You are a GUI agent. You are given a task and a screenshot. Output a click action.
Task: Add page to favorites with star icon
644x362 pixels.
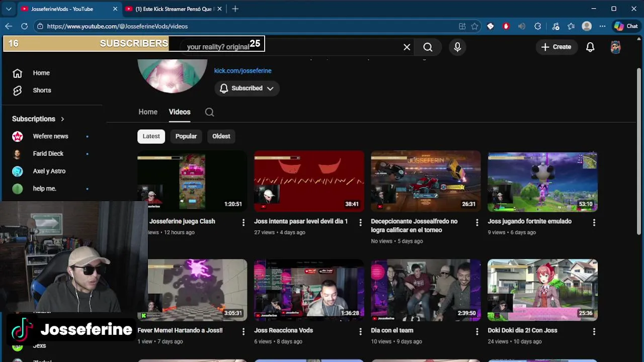(x=474, y=26)
